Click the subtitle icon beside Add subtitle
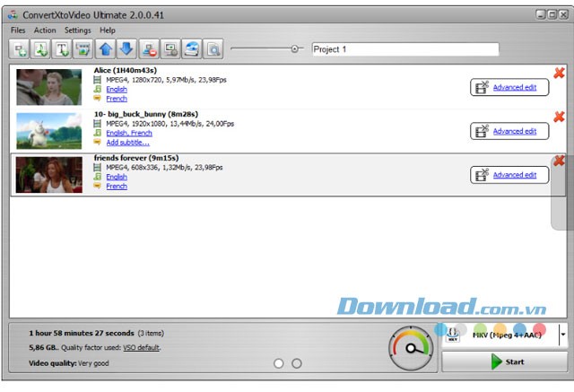The image size is (574, 392). 97,142
